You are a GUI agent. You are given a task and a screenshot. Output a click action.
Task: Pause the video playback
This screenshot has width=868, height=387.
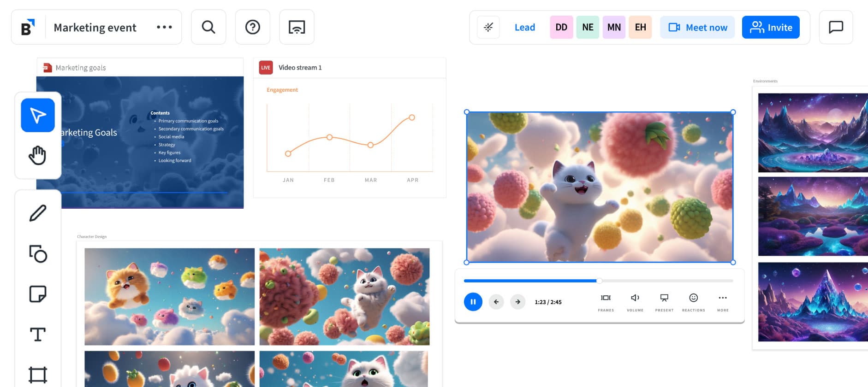(x=473, y=302)
